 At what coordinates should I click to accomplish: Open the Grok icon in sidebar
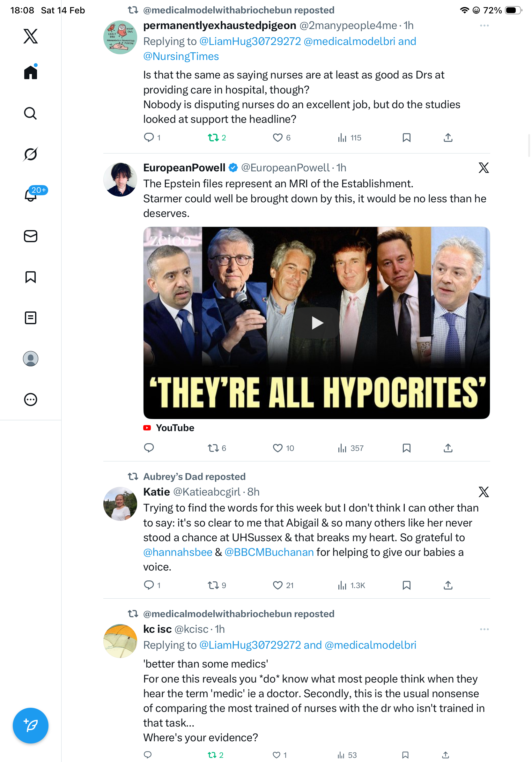click(31, 154)
